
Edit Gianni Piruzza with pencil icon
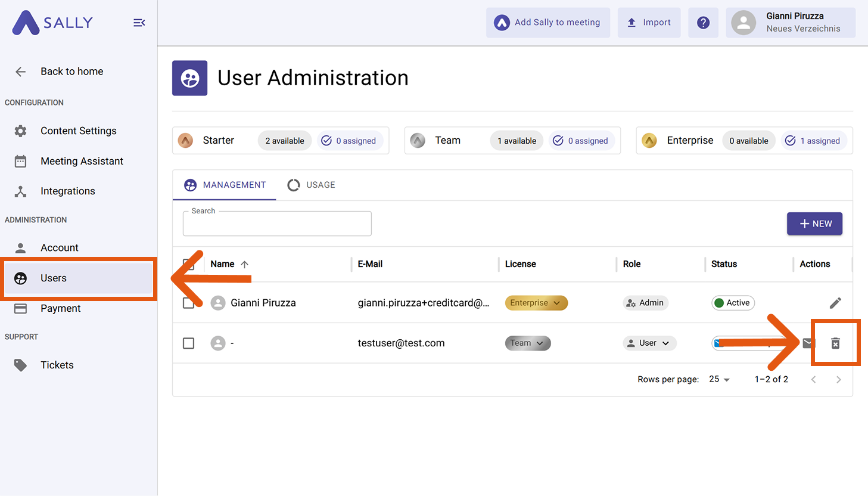[x=835, y=303]
